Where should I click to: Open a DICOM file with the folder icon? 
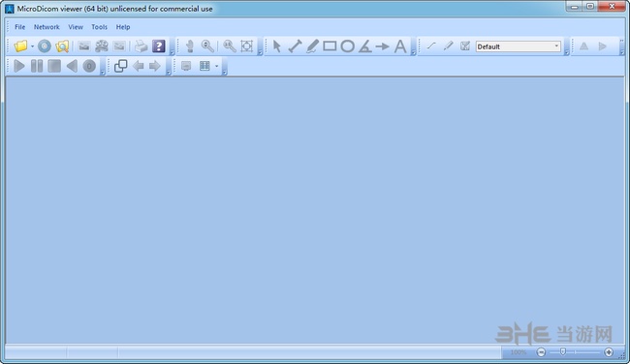20,46
